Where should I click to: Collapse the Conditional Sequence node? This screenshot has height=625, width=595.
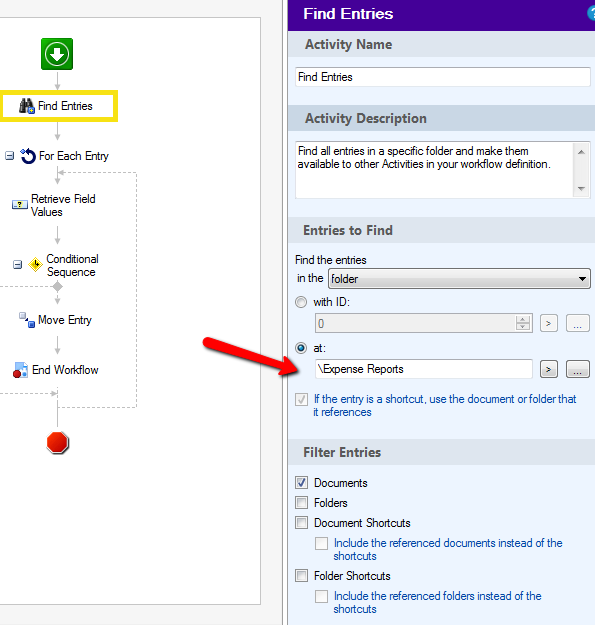click(x=18, y=264)
